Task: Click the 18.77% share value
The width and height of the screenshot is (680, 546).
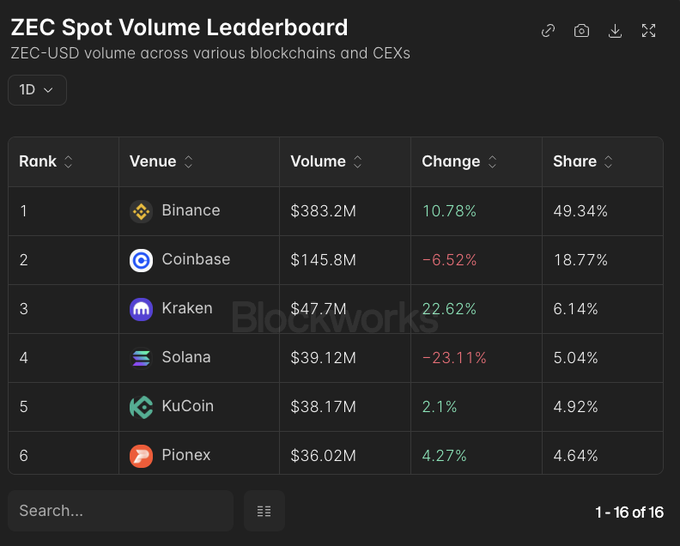Action: pos(580,260)
